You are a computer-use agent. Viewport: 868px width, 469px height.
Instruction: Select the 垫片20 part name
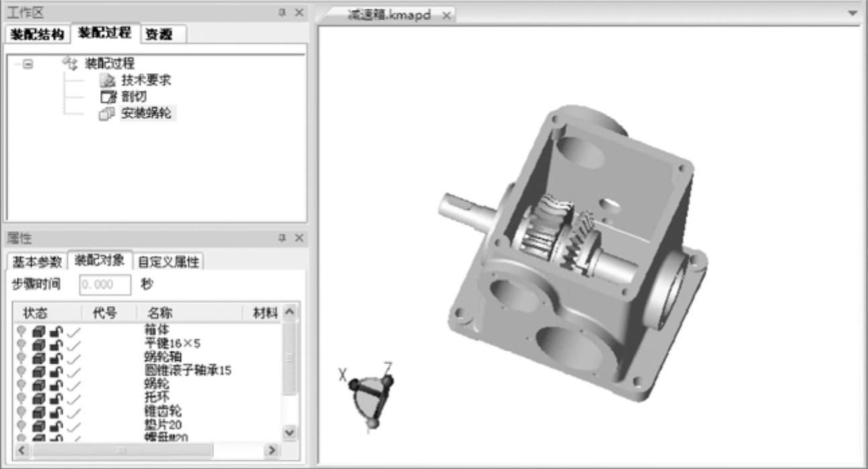(163, 425)
